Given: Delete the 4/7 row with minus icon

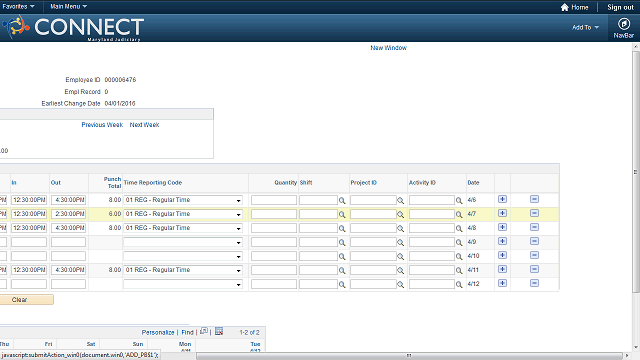Looking at the screenshot, I should coord(534,213).
